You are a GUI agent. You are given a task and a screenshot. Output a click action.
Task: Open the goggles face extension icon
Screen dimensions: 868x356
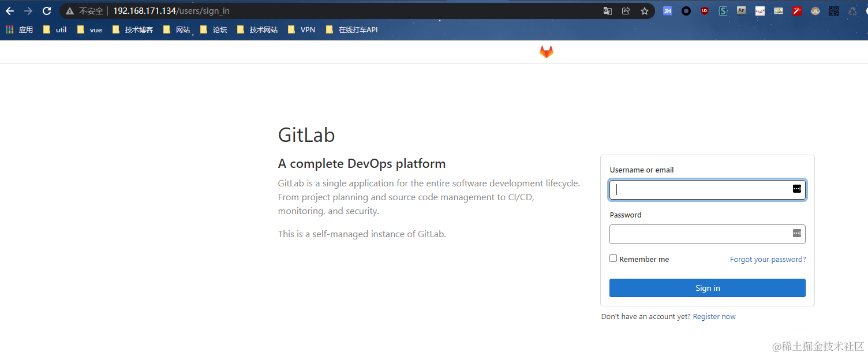click(x=815, y=11)
